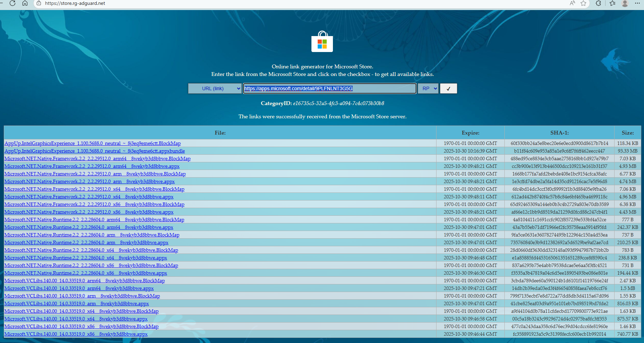Open NET.Native.Runtime.2.2 x64 appx link
Screen dimensions: 644x343
86,258
